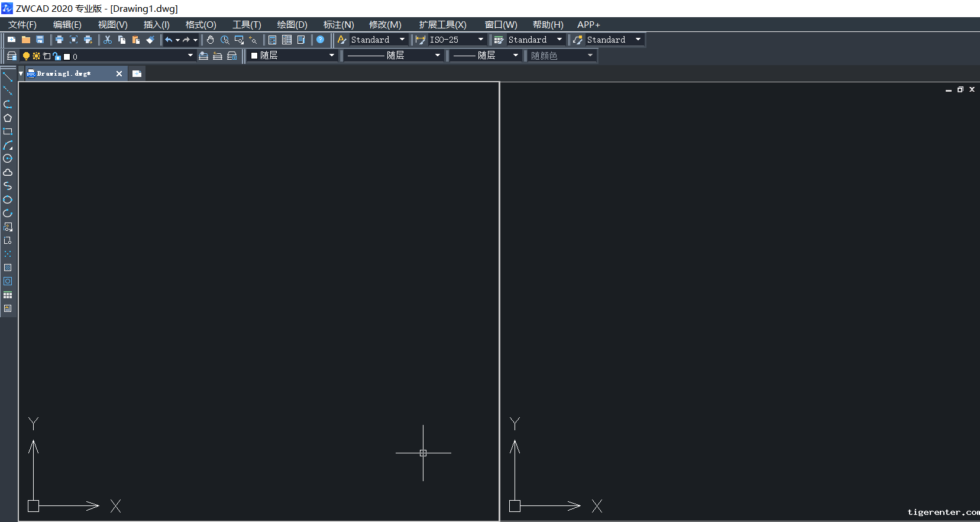The height and width of the screenshot is (522, 980).
Task: Toggle layer 0 lock padlock icon
Action: tap(57, 56)
